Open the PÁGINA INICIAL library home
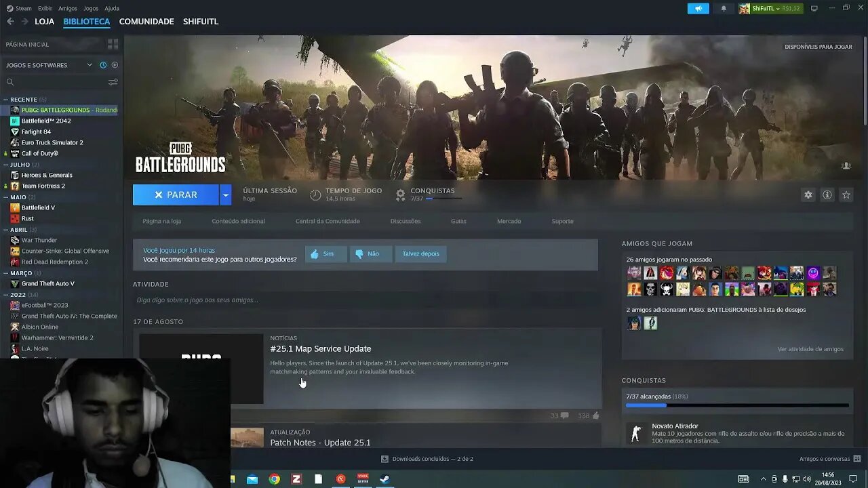The height and width of the screenshot is (488, 868). click(27, 44)
